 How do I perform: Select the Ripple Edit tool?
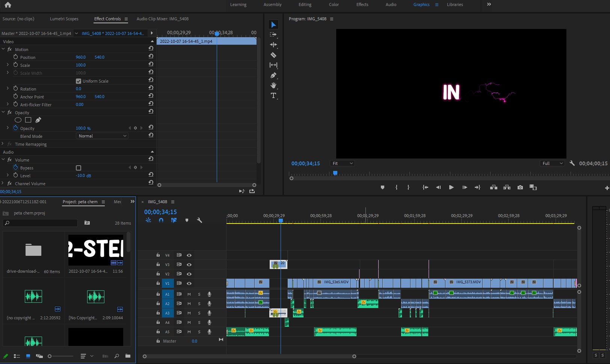pos(273,45)
